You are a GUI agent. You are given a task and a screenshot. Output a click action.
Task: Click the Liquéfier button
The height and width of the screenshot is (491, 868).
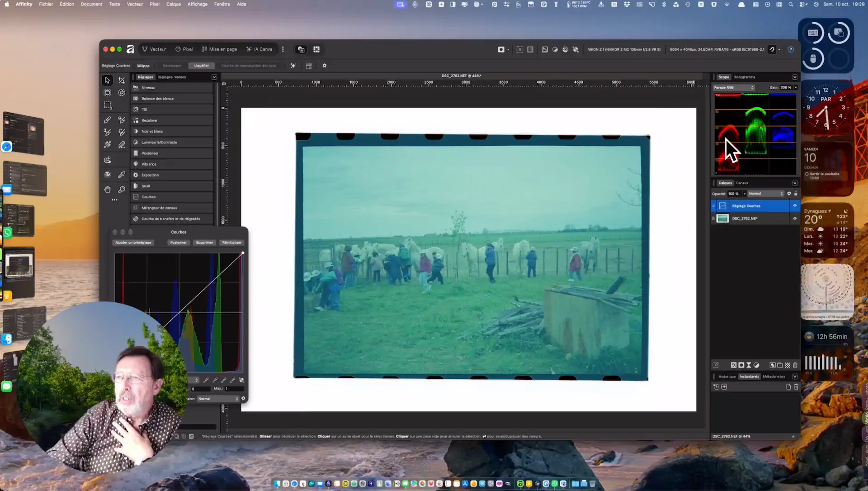tap(201, 66)
